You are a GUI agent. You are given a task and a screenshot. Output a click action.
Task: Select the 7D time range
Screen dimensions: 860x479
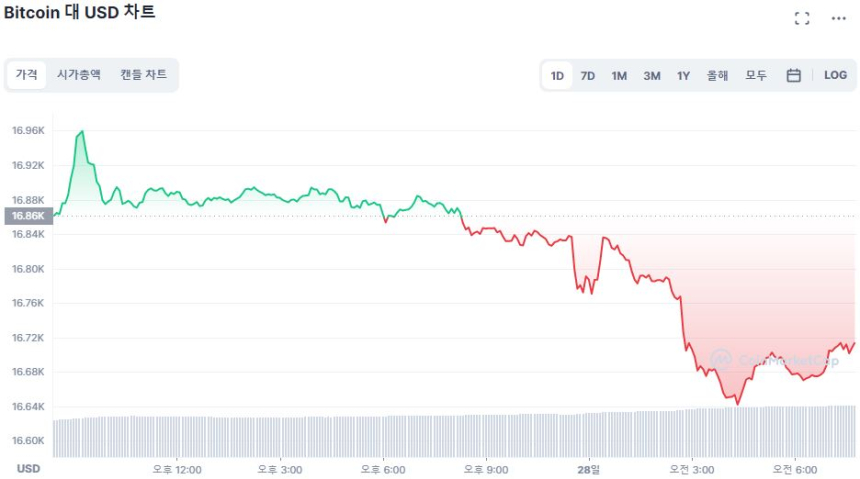coord(588,75)
